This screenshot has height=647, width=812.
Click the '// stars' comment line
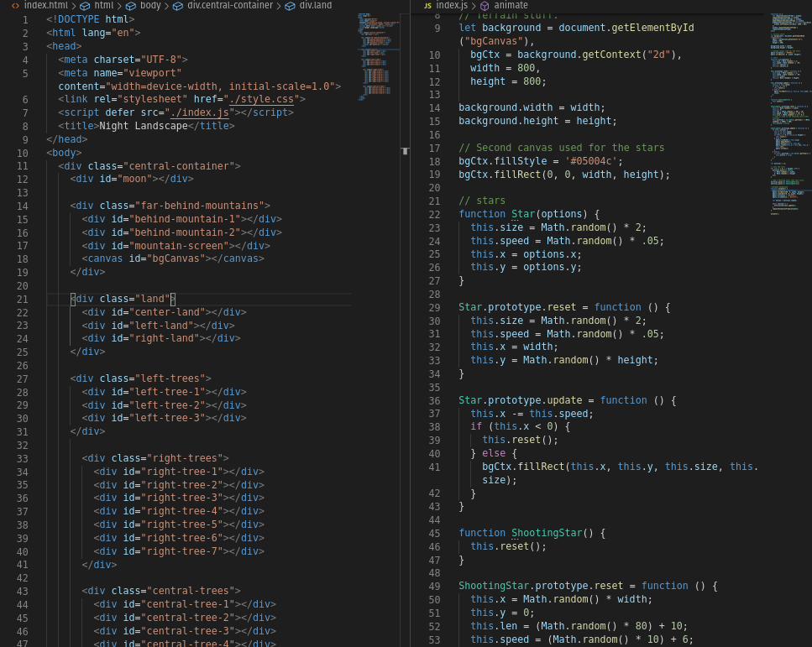click(x=482, y=201)
